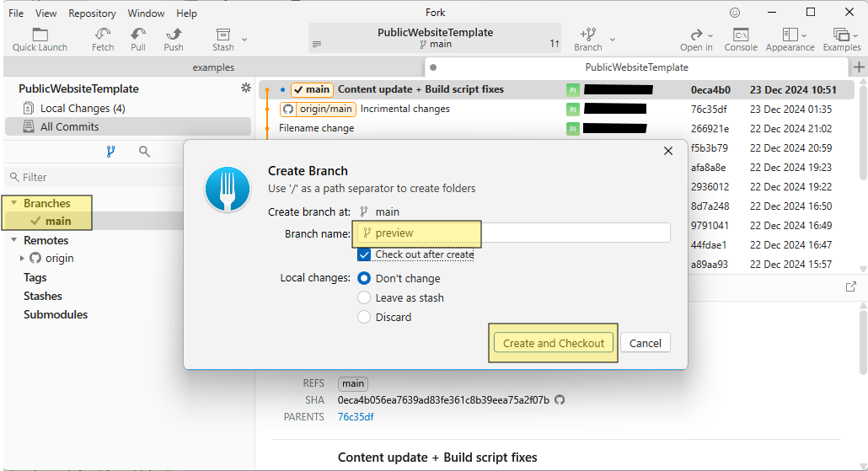Click the Stash toolbar icon
Viewport: 868px width, 471px height.
(223, 35)
